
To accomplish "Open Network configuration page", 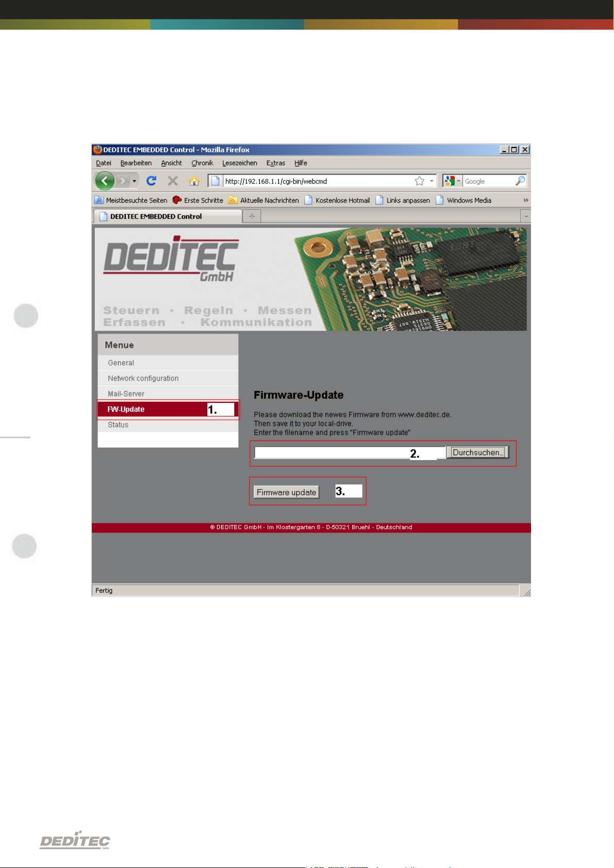I will 168,378.
